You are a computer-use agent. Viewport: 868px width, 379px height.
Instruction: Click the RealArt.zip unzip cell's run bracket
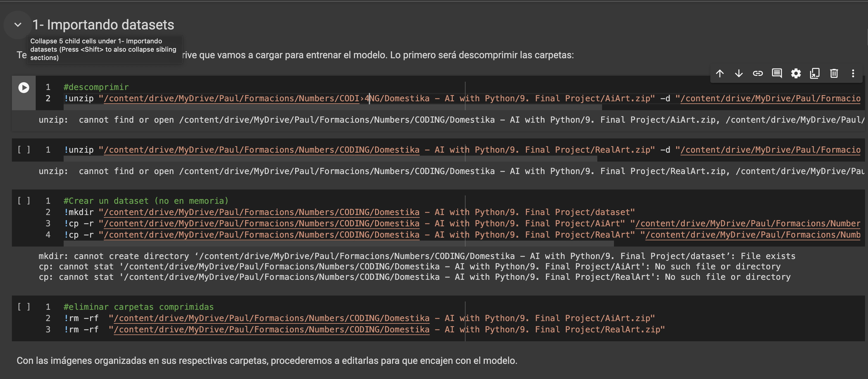23,150
